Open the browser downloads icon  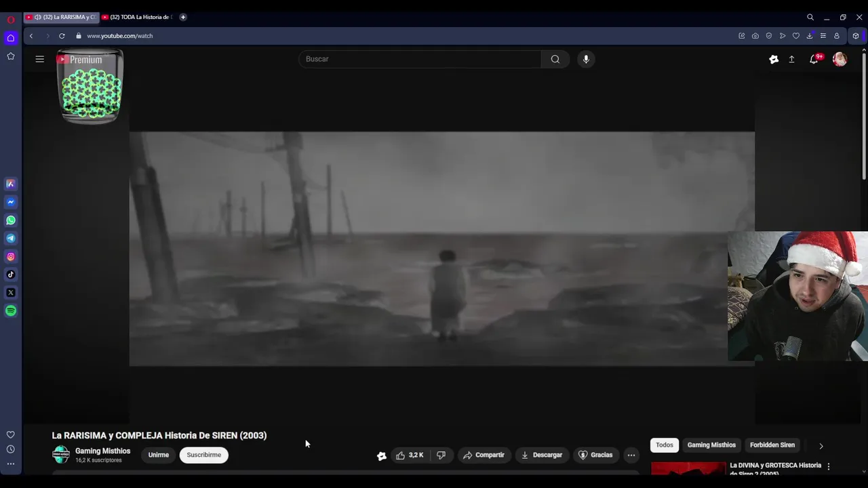pos(809,36)
